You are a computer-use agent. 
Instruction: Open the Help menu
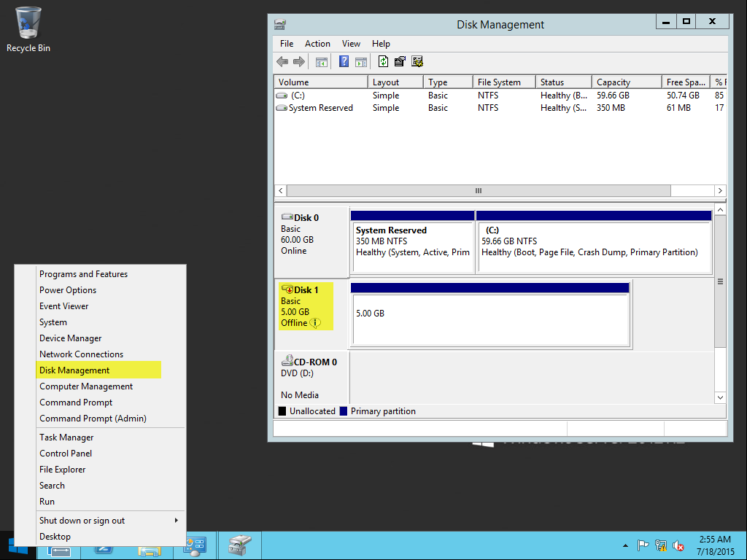pyautogui.click(x=381, y=44)
